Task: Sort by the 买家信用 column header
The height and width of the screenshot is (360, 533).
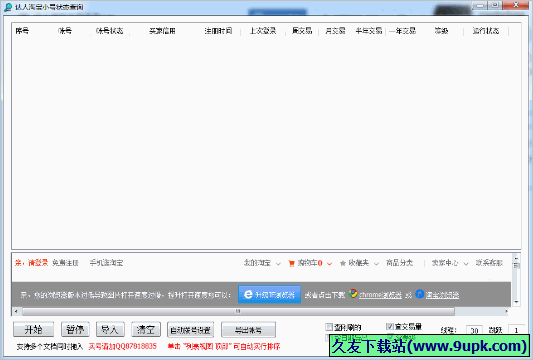Action: coord(162,31)
